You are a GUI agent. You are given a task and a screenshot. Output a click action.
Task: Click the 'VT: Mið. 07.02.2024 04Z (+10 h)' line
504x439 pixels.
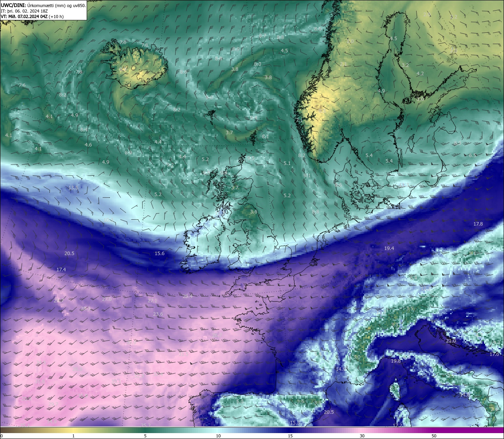(x=32, y=17)
